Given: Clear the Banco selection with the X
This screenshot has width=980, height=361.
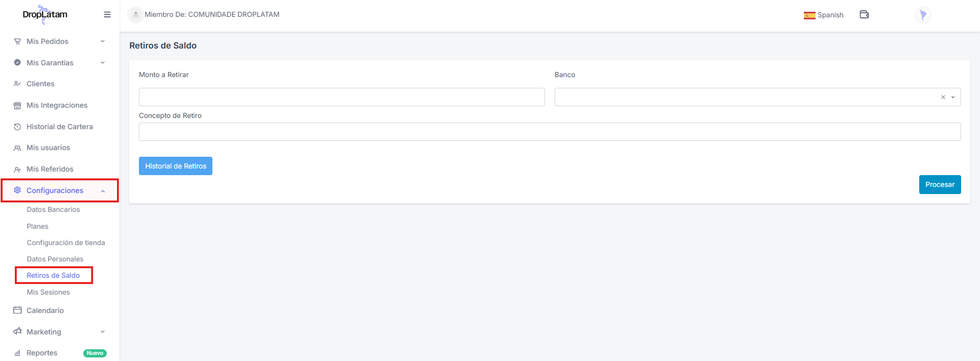Looking at the screenshot, I should click(943, 98).
